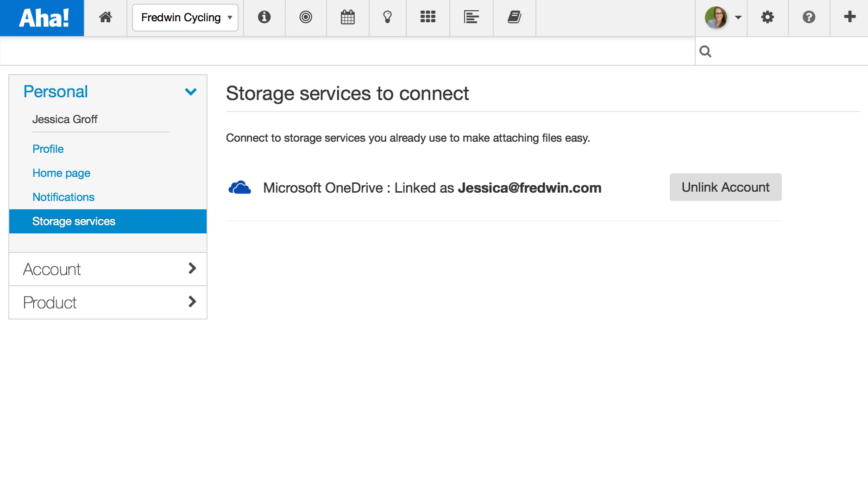Viewport: 868px width, 489px height.
Task: Expand the Product section
Action: 107,302
